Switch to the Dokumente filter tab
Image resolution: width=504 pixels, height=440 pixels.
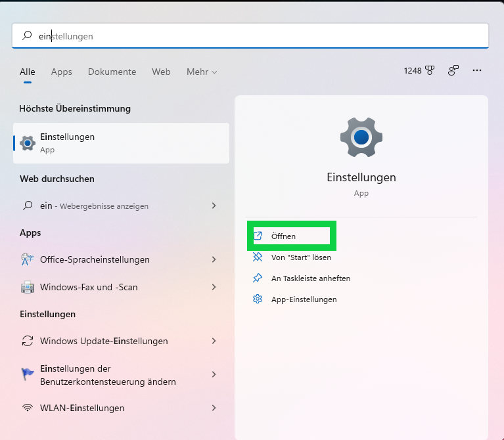(x=112, y=72)
